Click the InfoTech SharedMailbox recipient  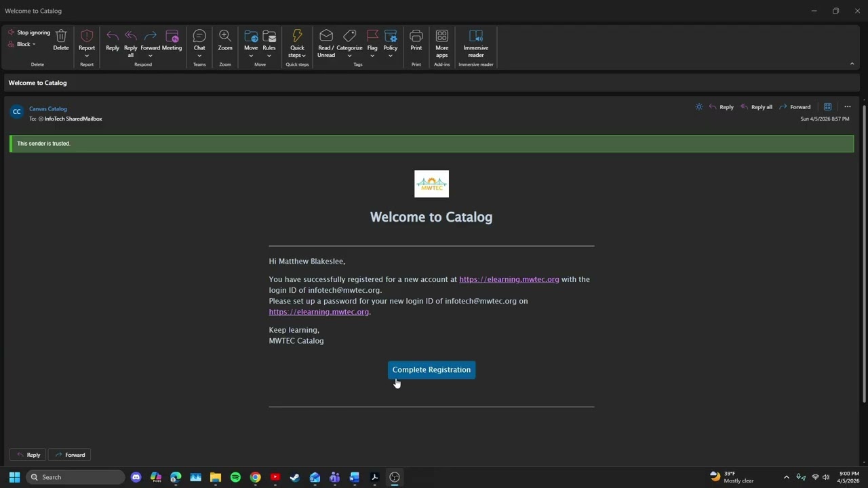tap(71, 119)
